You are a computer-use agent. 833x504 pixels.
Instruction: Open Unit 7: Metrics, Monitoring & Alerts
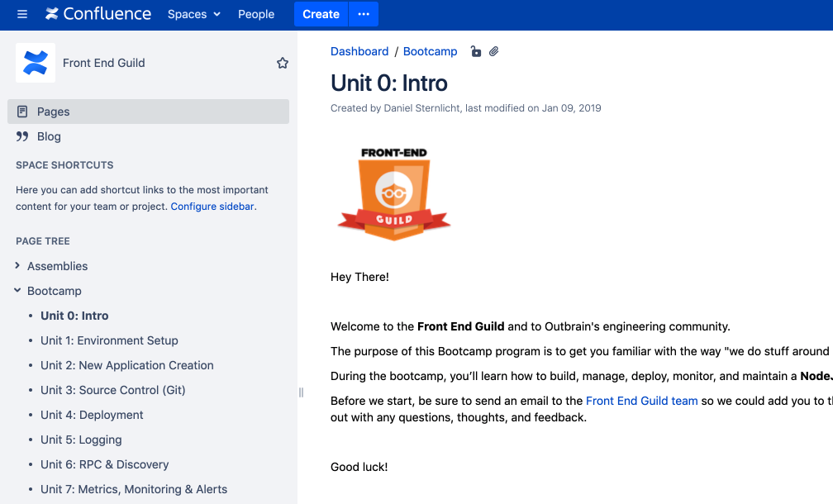[x=134, y=489]
